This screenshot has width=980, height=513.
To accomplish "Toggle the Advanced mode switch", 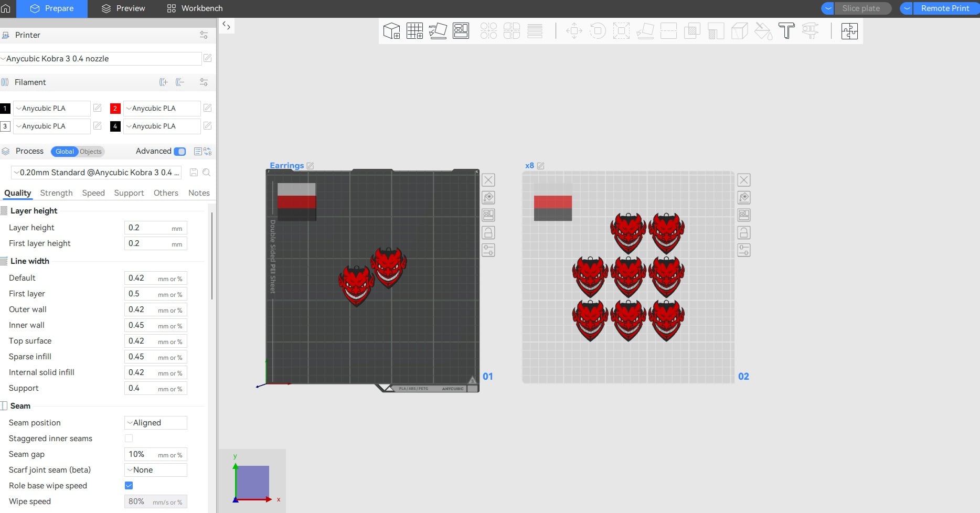I will pos(180,152).
